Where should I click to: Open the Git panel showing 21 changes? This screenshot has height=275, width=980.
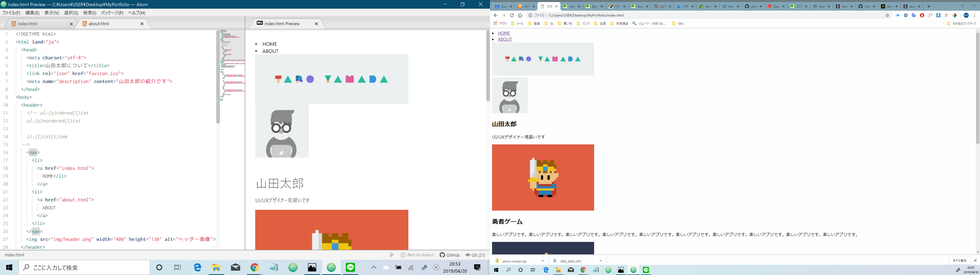475,255
